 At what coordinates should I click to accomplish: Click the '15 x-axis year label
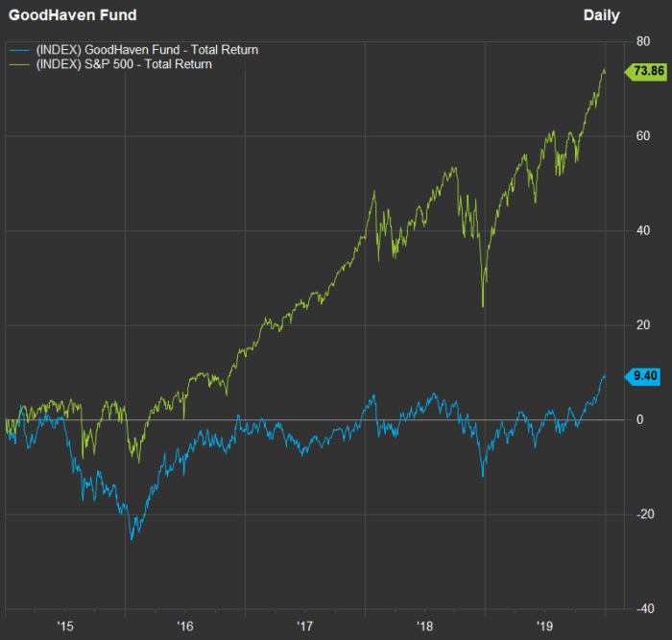point(65,627)
